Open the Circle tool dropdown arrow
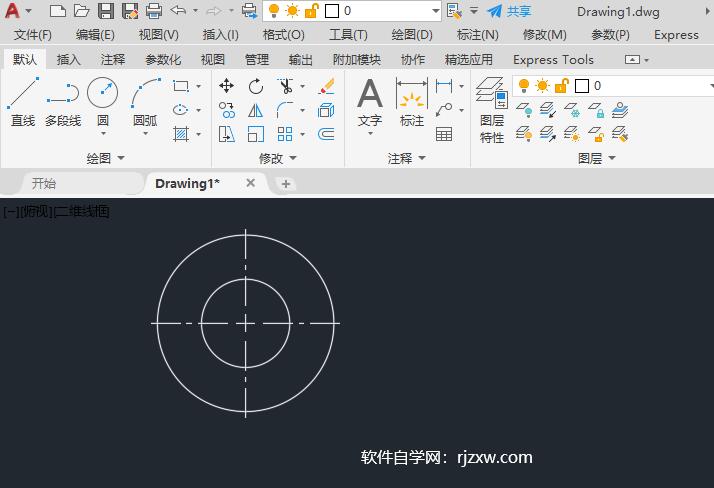 [x=103, y=133]
